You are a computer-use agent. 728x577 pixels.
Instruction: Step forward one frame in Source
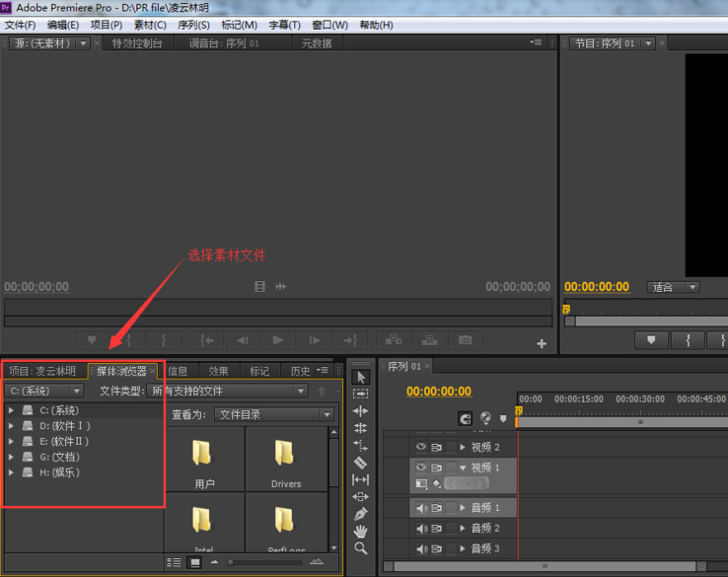click(315, 340)
